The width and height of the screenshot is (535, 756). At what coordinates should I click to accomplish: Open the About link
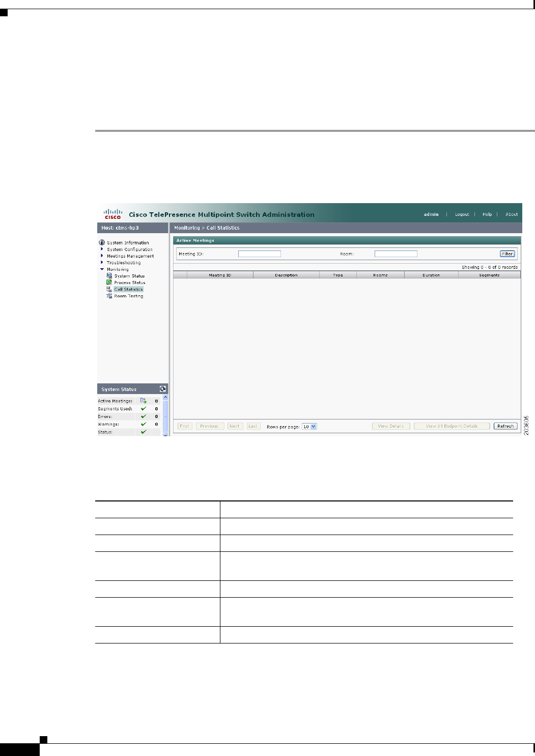(512, 214)
